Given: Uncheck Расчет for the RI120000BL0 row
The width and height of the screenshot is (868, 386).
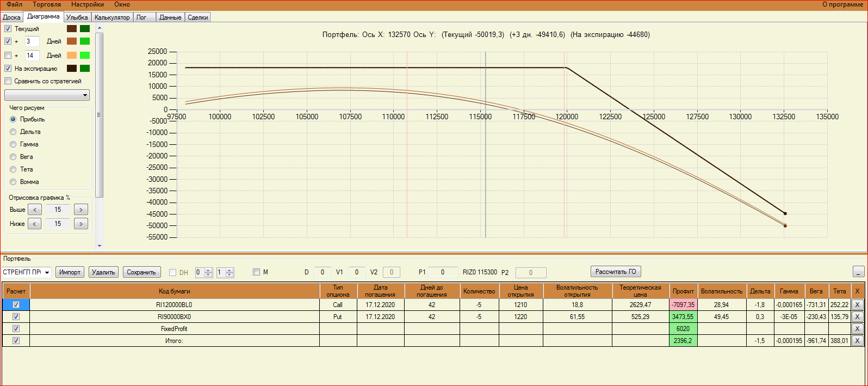Looking at the screenshot, I should (x=16, y=305).
